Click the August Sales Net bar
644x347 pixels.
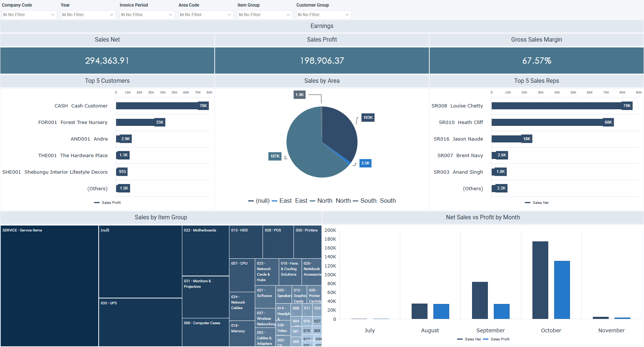click(x=419, y=311)
